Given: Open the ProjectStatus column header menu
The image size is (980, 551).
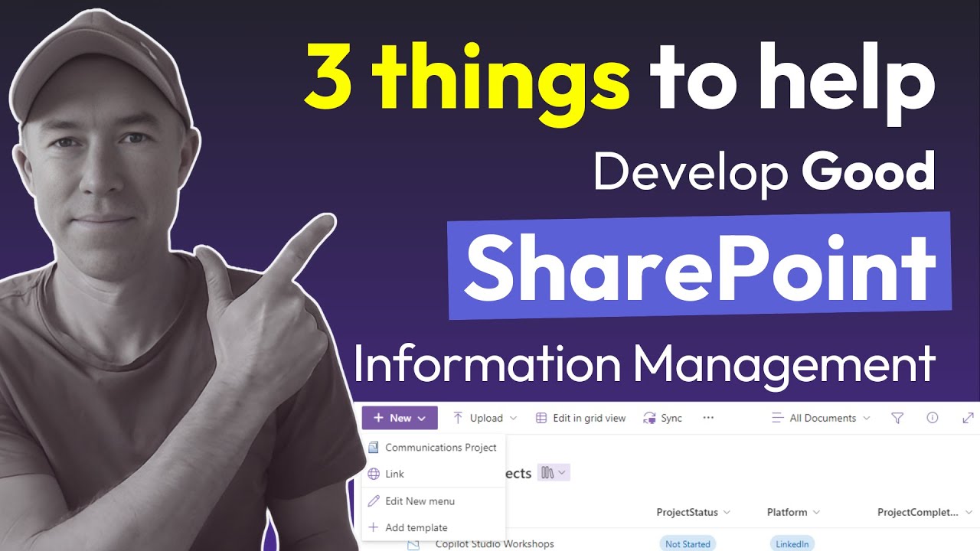Looking at the screenshot, I should pyautogui.click(x=694, y=512).
